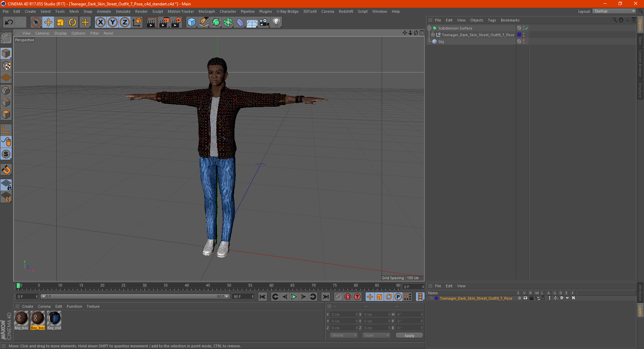This screenshot has width=644, height=349.
Task: Go to end of animation
Action: (x=325, y=297)
